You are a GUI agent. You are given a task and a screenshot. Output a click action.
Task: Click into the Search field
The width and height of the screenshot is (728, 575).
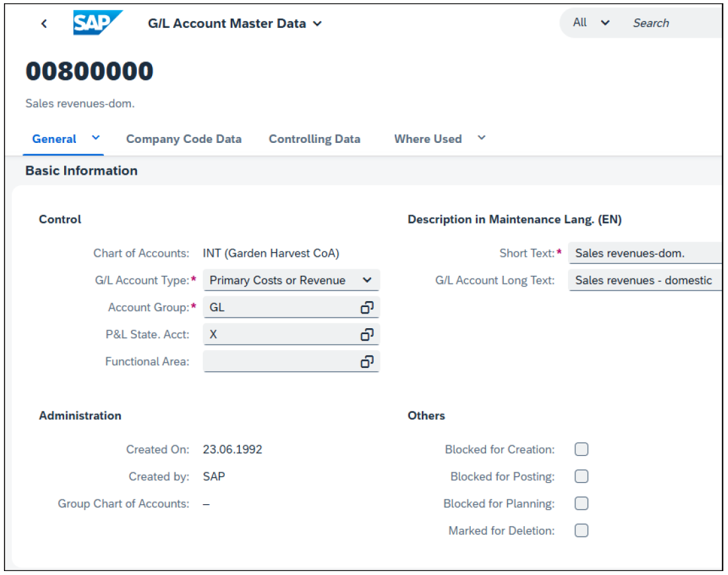click(671, 23)
